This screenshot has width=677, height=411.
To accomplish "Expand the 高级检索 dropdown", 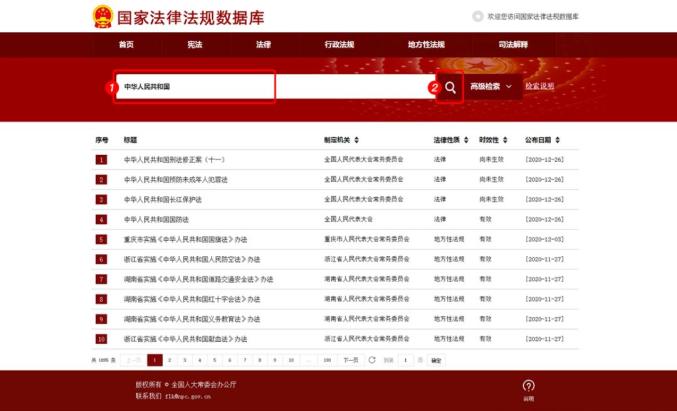I will pos(495,87).
